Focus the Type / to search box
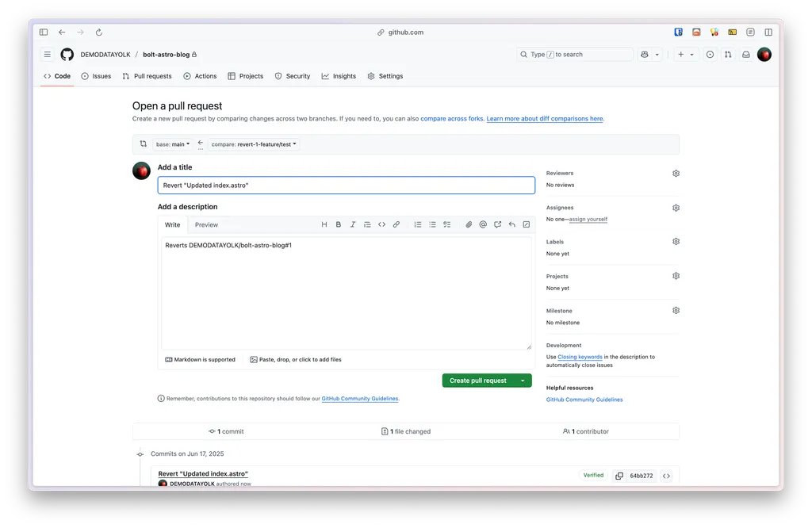The height and width of the screenshot is (528, 812). click(575, 55)
